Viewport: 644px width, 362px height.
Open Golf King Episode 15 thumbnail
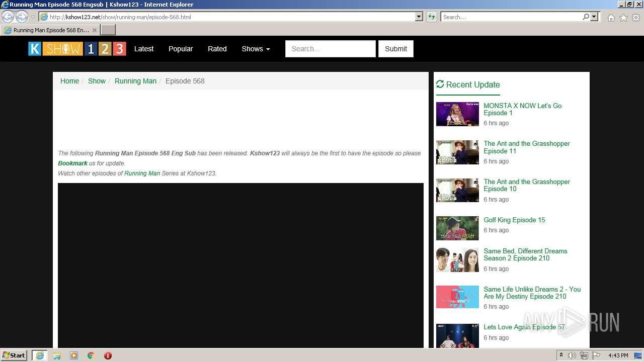(457, 228)
